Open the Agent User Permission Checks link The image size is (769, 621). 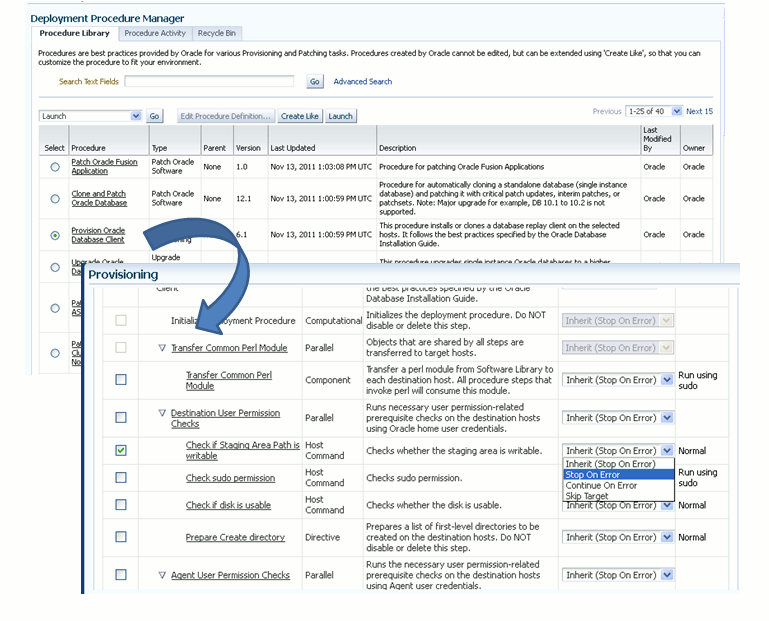point(230,575)
